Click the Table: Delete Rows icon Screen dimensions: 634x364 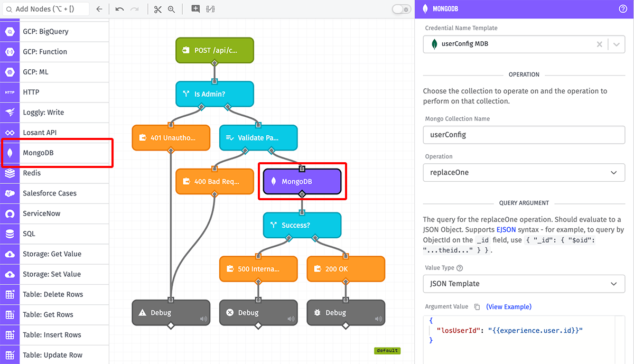pyautogui.click(x=10, y=295)
